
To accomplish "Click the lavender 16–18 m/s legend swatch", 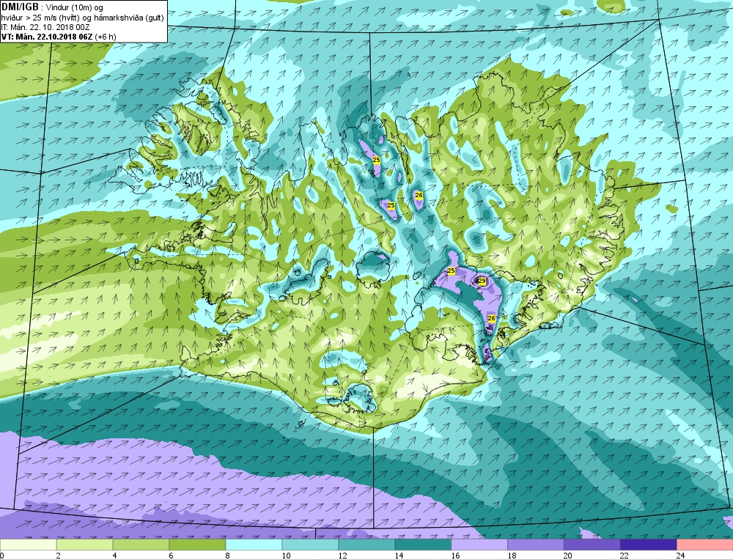I will [479, 545].
